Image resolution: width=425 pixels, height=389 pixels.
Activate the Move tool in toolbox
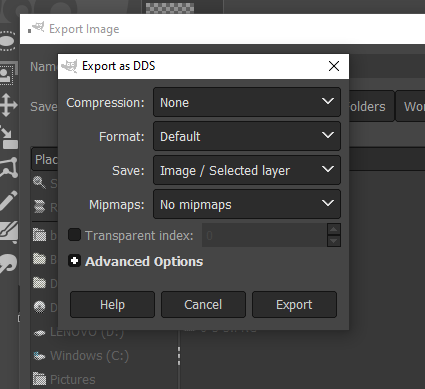(x=8, y=105)
